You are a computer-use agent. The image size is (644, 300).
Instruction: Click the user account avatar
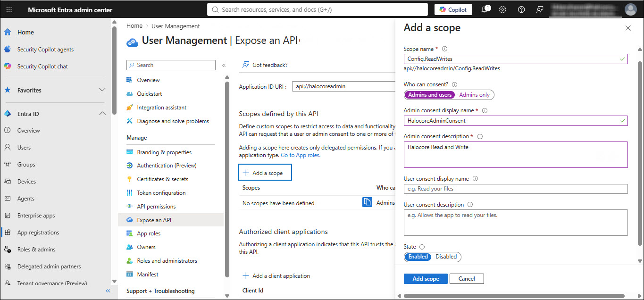point(630,9)
